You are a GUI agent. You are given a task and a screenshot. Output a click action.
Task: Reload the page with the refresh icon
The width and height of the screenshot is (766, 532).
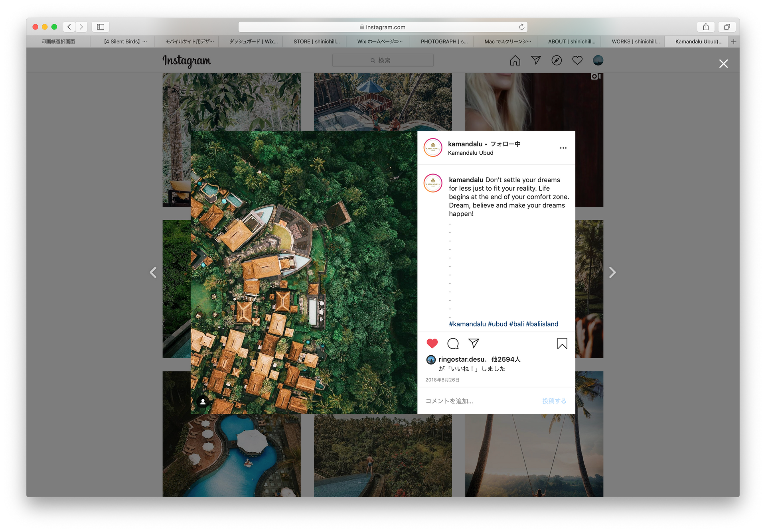(521, 27)
